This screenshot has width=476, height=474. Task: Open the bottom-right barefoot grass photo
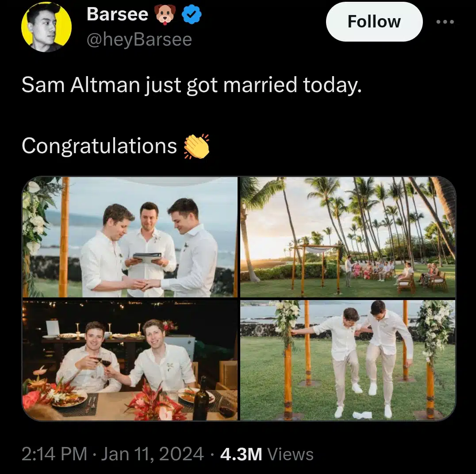click(x=346, y=359)
